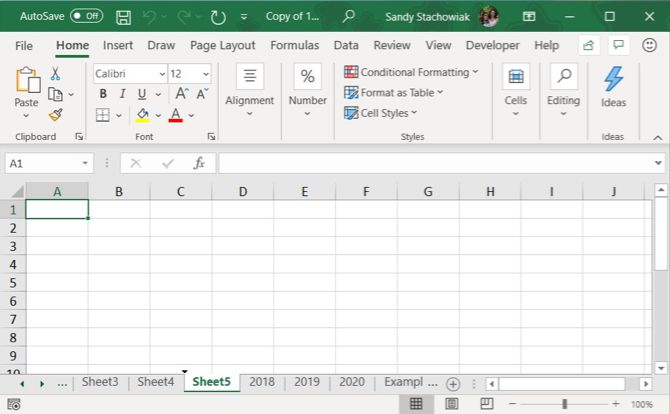Screen dimensions: 670x414
Task: Open the Calibri font name dropdown
Action: (162, 74)
